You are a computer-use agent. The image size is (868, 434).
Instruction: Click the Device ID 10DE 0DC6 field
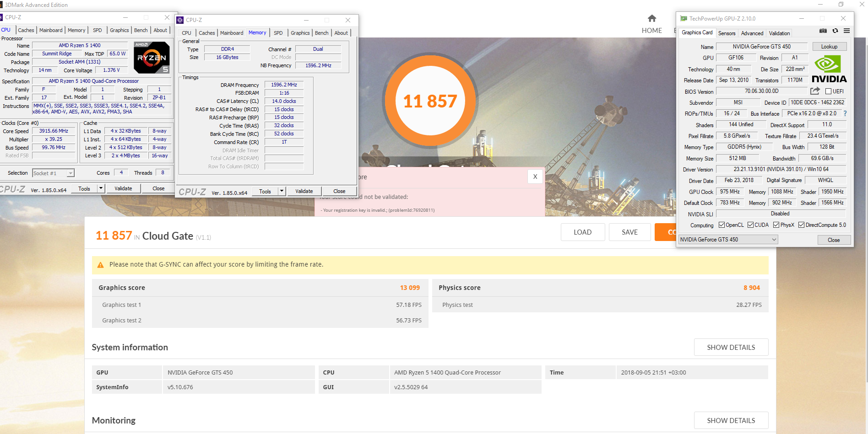817,102
